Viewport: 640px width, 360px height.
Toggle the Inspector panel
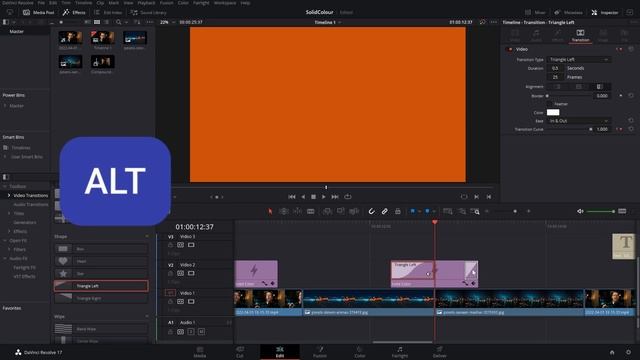coord(604,13)
